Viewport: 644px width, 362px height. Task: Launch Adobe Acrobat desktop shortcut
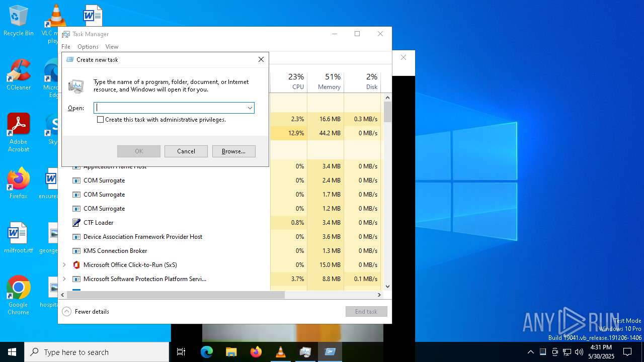18,132
